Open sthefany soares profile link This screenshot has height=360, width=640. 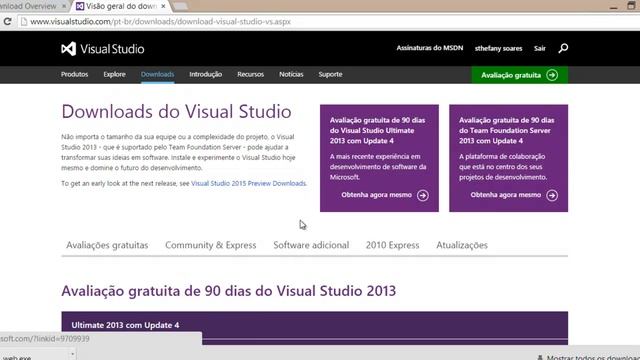coord(498,48)
